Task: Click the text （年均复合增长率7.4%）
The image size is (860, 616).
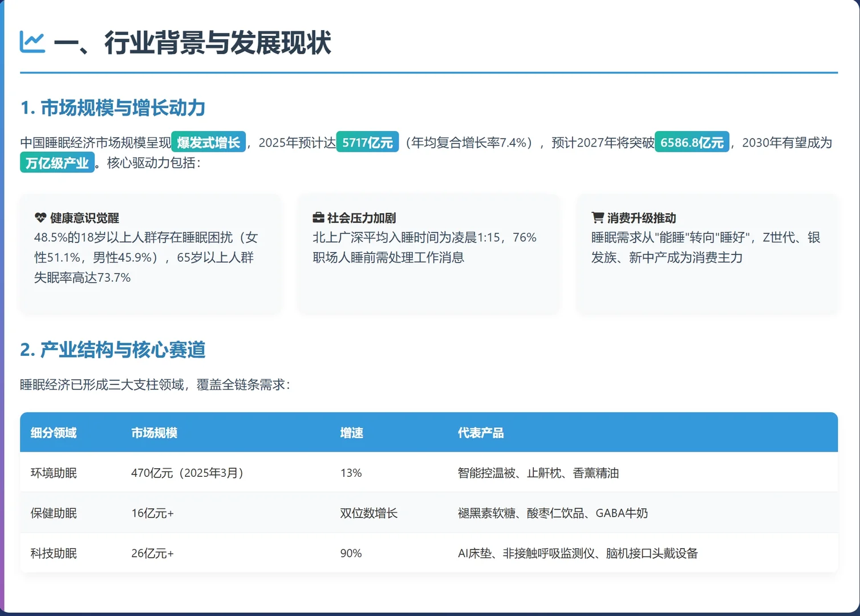Action: point(469,142)
